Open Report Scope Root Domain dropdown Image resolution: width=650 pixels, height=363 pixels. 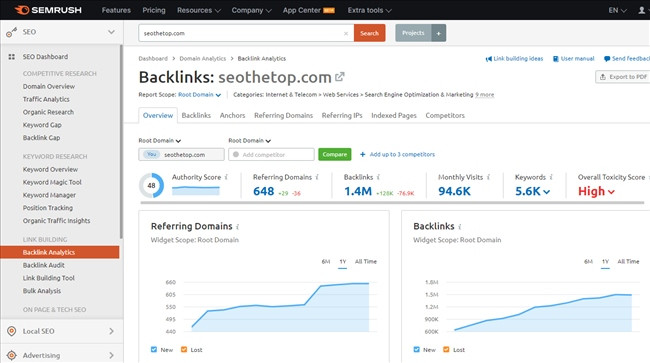199,95
